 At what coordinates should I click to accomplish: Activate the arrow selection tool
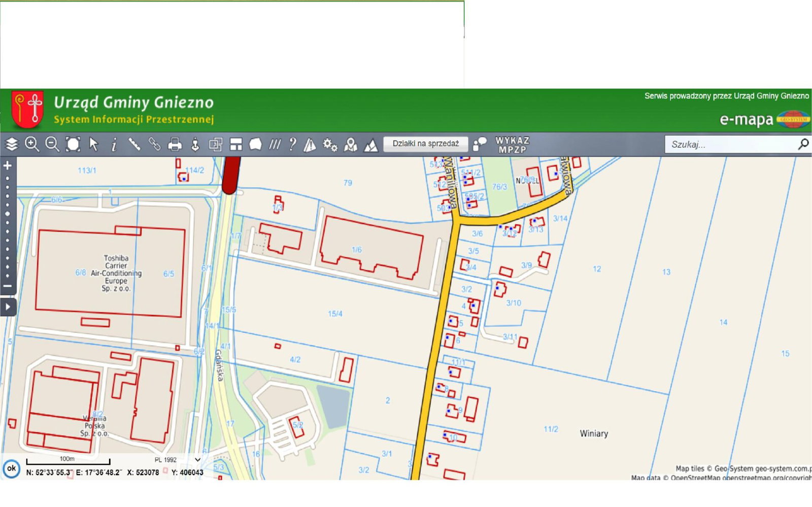[93, 145]
